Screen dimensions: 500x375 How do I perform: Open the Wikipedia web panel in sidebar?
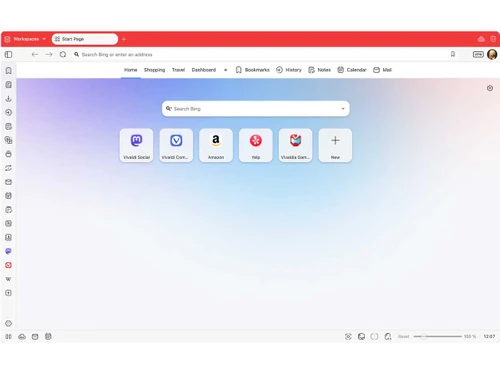9,279
